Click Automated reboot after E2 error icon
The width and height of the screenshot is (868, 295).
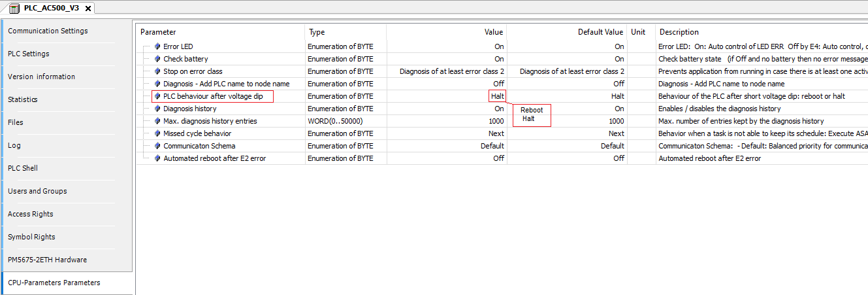(157, 158)
